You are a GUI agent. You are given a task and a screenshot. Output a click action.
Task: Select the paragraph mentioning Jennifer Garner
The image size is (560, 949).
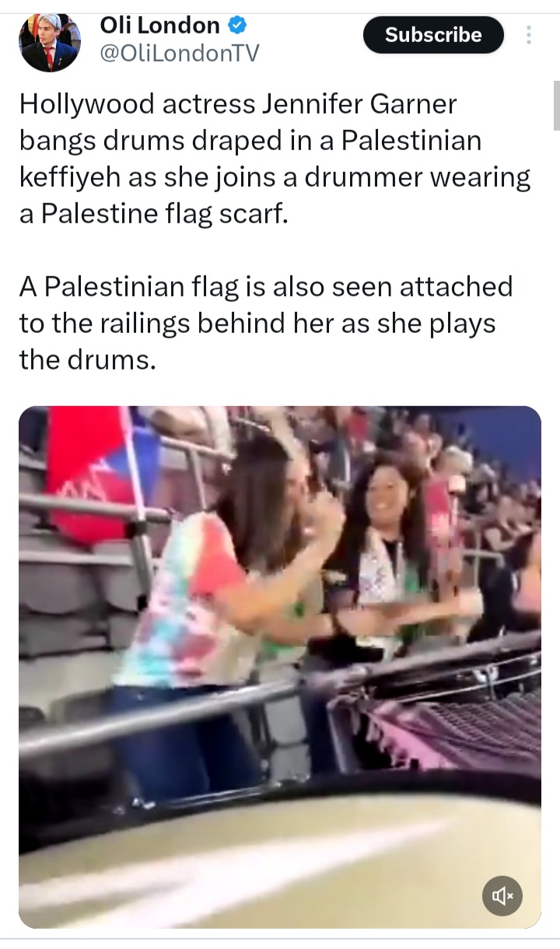tap(275, 159)
